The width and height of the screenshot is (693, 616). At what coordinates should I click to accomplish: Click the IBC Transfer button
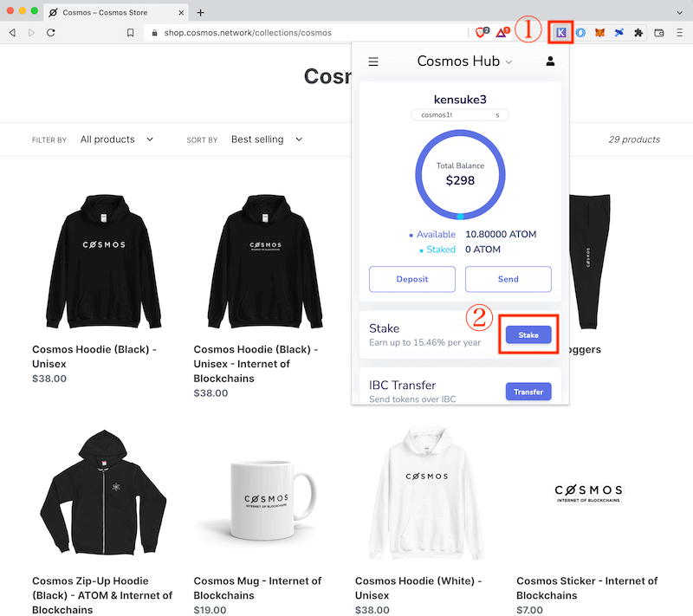[528, 392]
